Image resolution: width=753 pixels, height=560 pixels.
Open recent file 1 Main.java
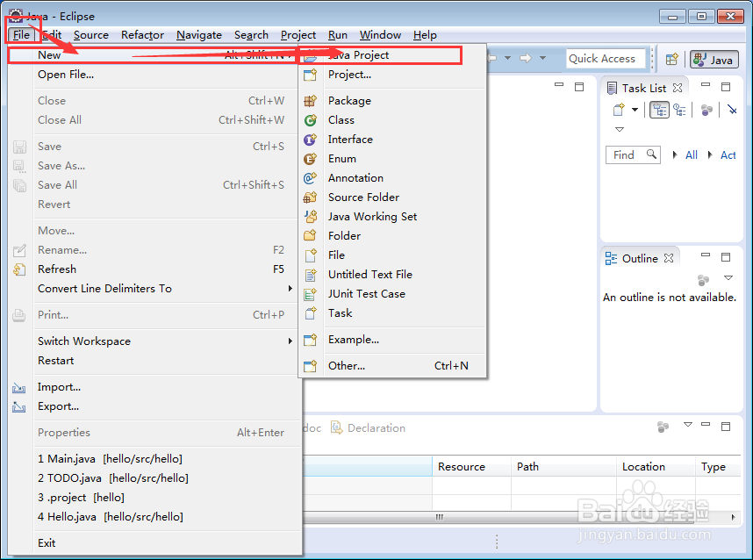click(x=154, y=459)
